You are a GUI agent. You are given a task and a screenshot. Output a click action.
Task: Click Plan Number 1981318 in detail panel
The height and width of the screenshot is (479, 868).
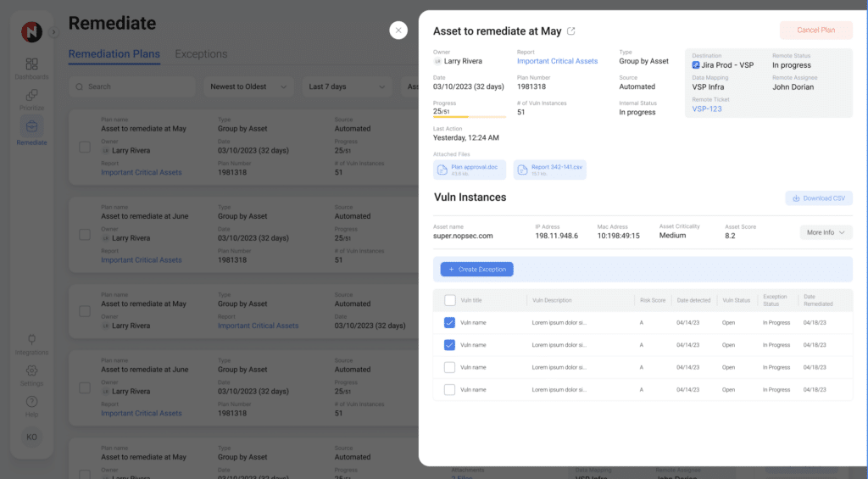pyautogui.click(x=531, y=87)
